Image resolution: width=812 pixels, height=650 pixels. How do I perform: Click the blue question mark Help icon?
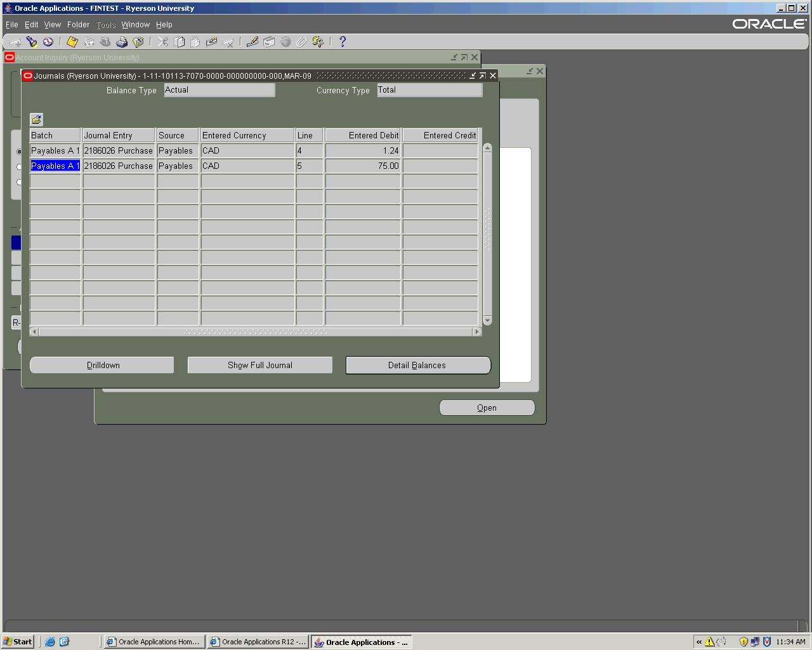pyautogui.click(x=343, y=42)
